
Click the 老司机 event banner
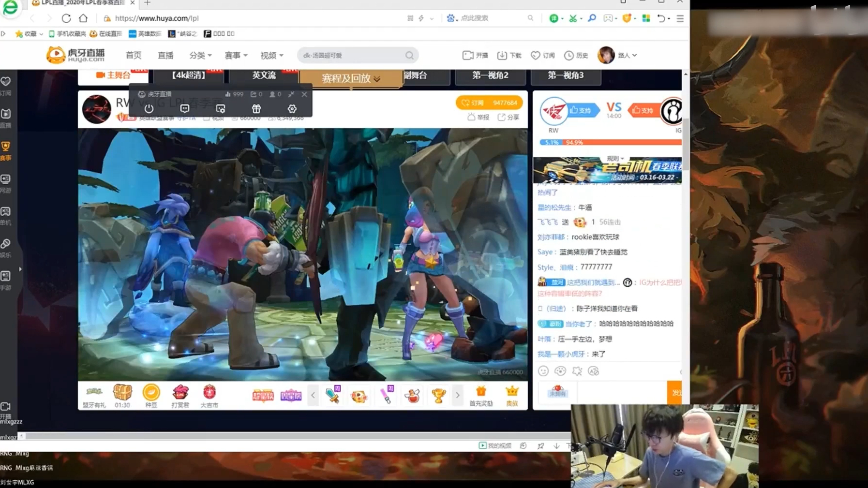[607, 170]
